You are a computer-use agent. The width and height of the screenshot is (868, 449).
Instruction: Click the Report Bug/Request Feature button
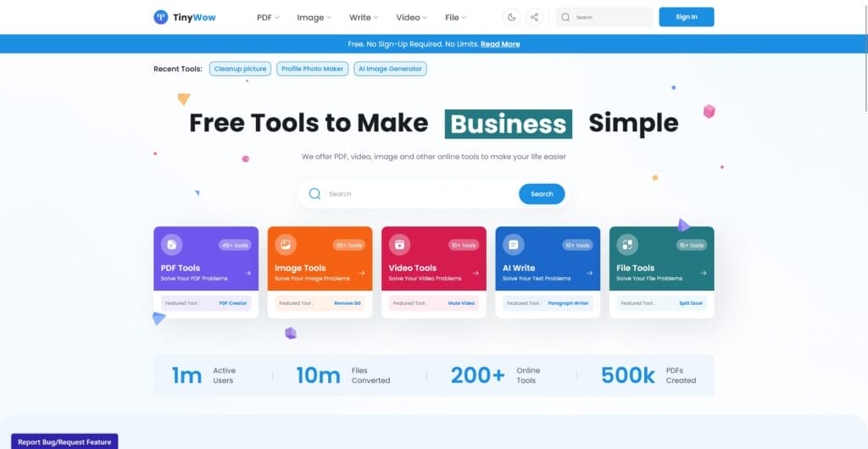64,442
